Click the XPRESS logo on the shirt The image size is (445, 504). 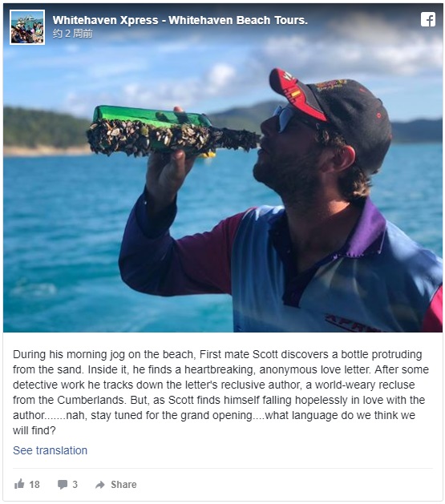(354, 323)
